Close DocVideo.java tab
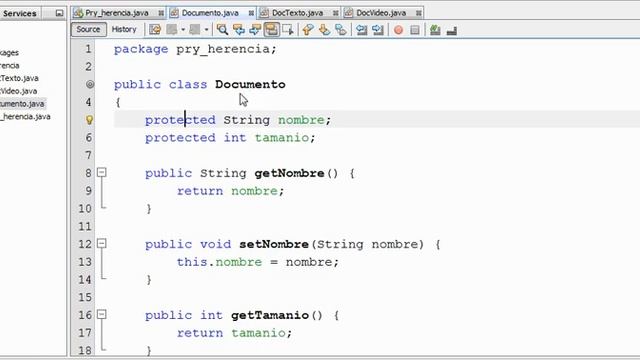Screen dimensions: 640x360 click(418, 13)
